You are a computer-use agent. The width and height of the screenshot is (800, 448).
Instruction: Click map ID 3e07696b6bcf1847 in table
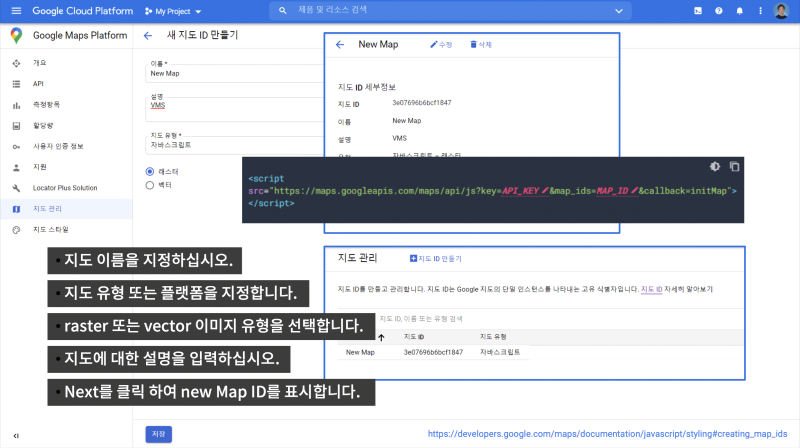[433, 353]
